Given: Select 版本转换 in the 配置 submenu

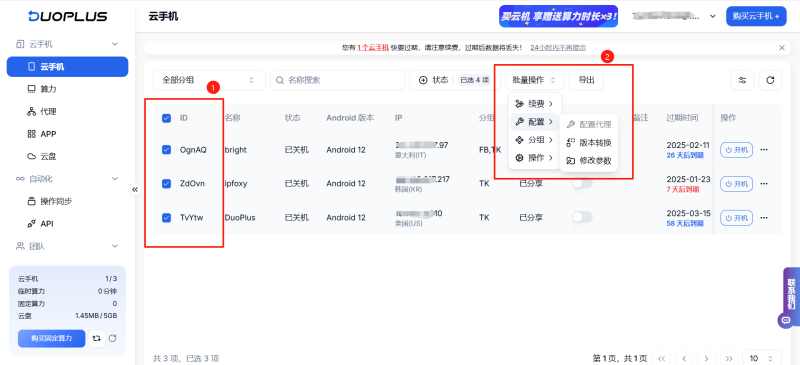Looking at the screenshot, I should tap(589, 142).
